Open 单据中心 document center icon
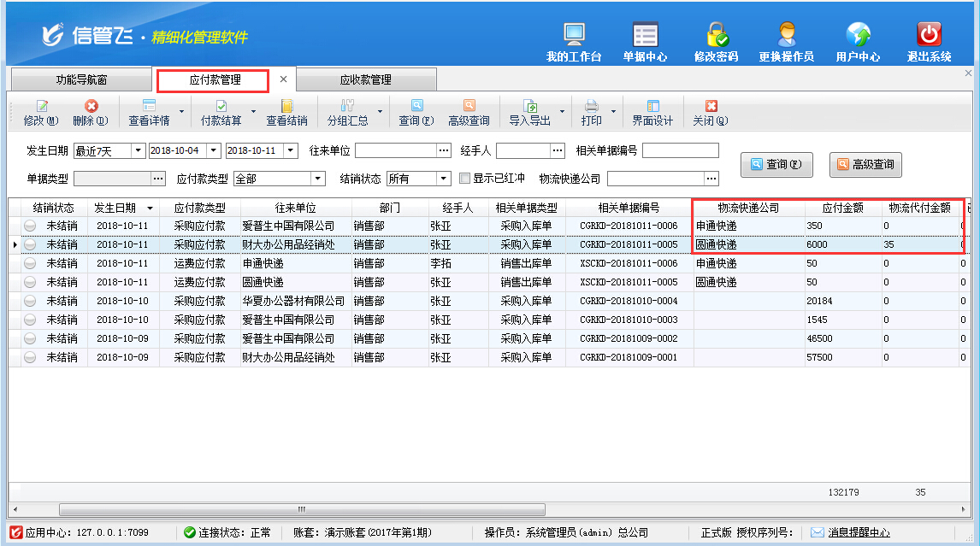The height and width of the screenshot is (546, 980). click(x=645, y=35)
